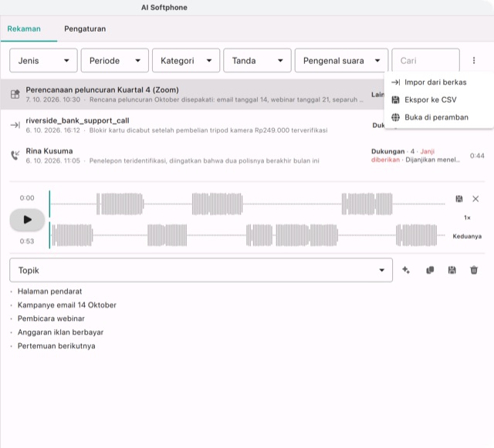Save the summary with the disk icon beside Topik
Viewport: 494px width, 448px height.
click(x=452, y=270)
